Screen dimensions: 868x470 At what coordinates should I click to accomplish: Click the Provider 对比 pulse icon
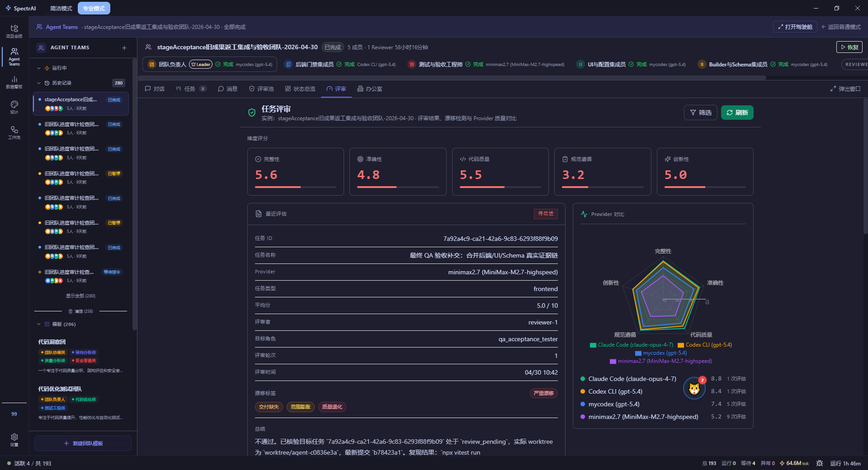point(584,214)
